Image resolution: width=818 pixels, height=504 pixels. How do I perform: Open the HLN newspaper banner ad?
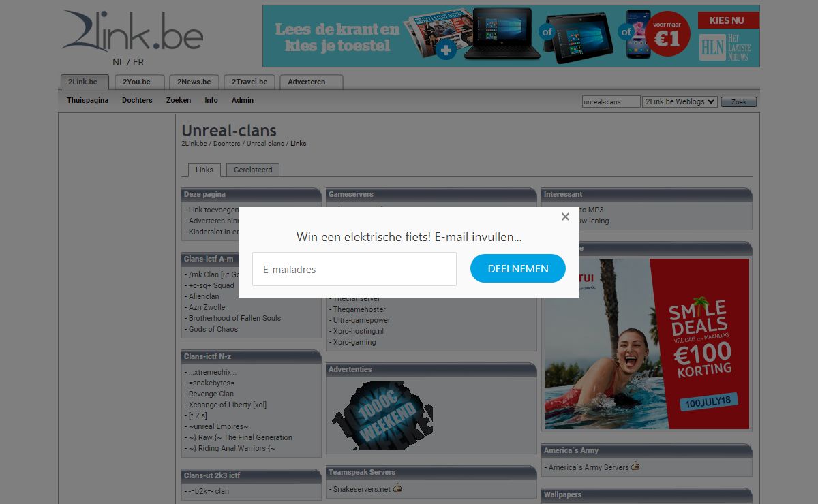coord(511,36)
